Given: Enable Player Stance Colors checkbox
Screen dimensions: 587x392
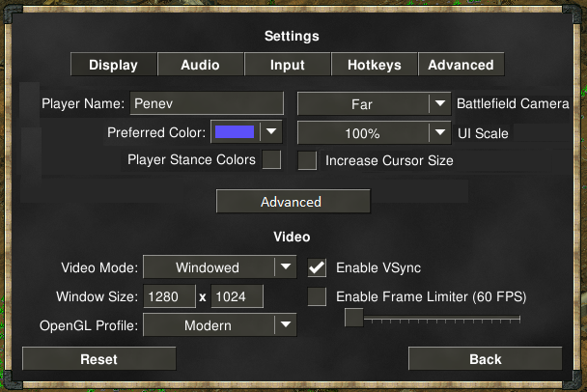Looking at the screenshot, I should click(271, 159).
